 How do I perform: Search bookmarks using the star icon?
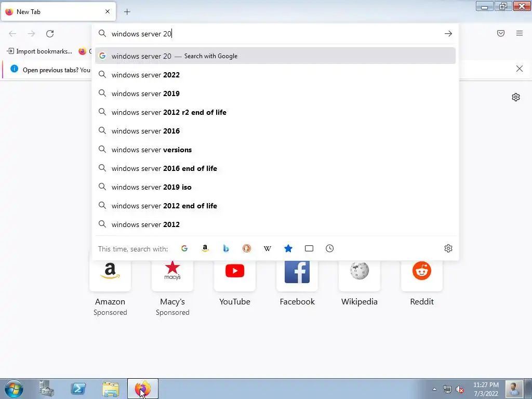pos(288,248)
